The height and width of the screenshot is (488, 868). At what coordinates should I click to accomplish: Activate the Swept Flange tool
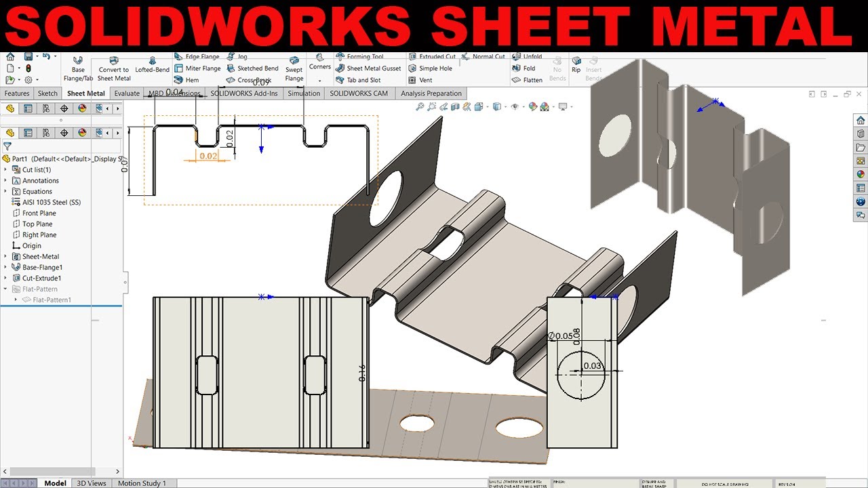point(294,68)
